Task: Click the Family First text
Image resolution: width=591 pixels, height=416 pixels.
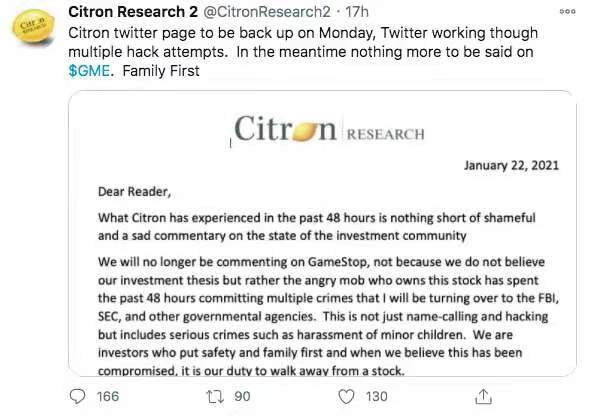Action: [161, 71]
